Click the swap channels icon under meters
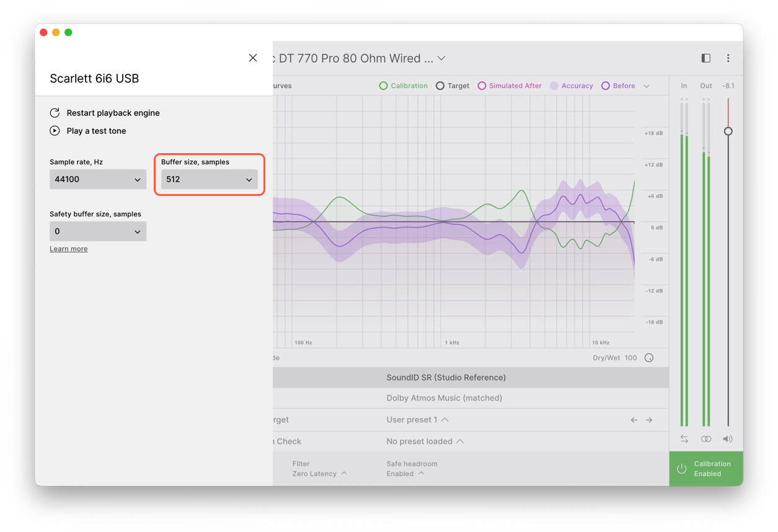 click(x=684, y=439)
